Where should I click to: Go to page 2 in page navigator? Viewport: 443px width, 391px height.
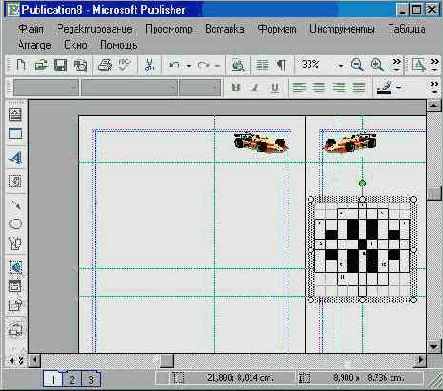[72, 379]
